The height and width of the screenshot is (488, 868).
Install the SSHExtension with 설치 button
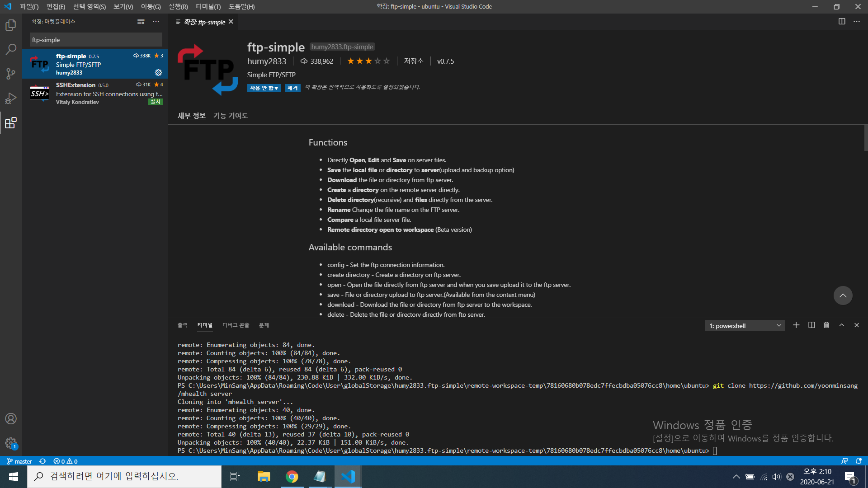[155, 102]
